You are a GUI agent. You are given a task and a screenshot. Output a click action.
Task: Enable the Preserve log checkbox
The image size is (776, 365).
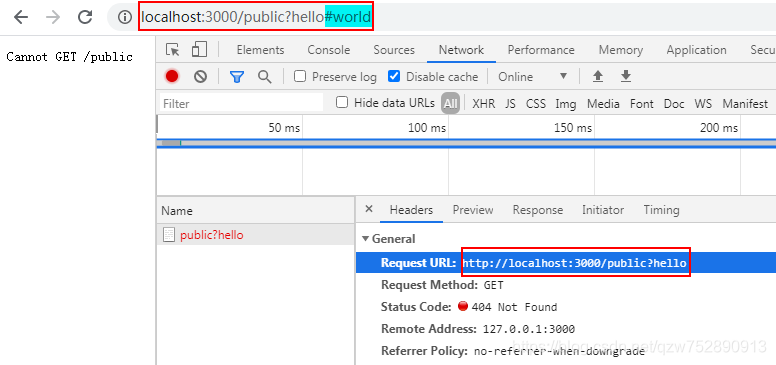[x=299, y=77]
